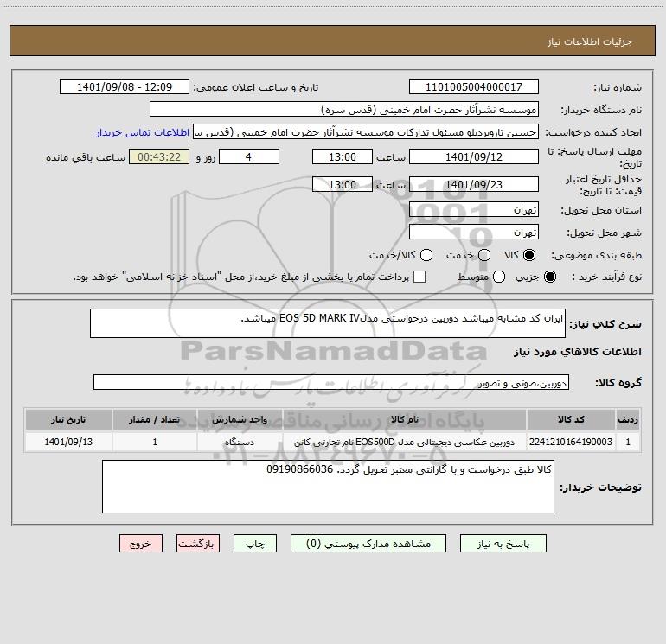Click product code 2241210164190003 cell
Image resolution: width=666 pixels, height=644 pixels.
pyautogui.click(x=571, y=442)
